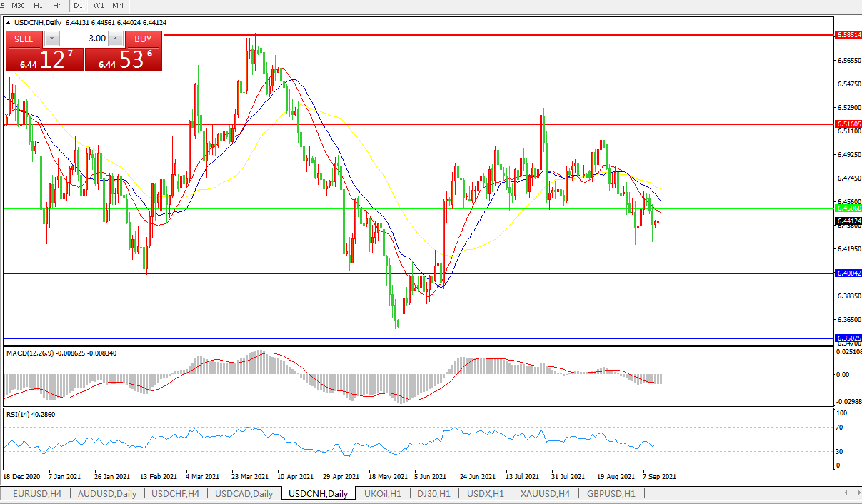Screen dimensions: 862x504
Task: Switch to M30 timeframe
Action: [19, 6]
